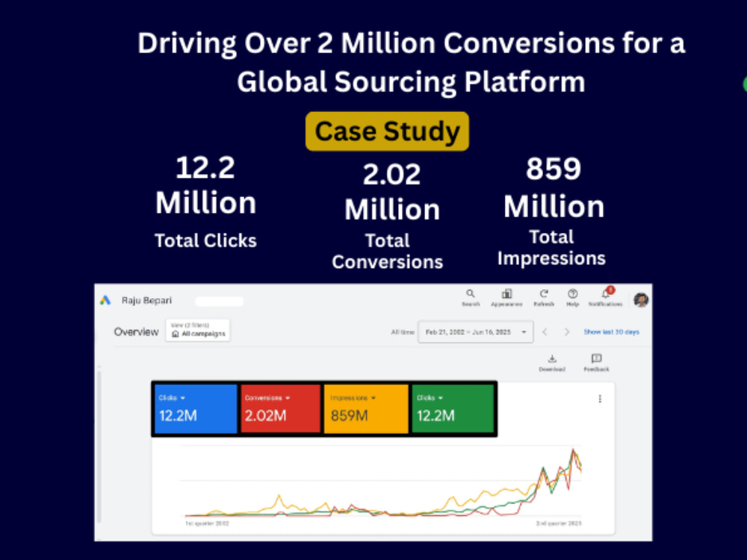
Task: Open the Help icon
Action: (573, 298)
